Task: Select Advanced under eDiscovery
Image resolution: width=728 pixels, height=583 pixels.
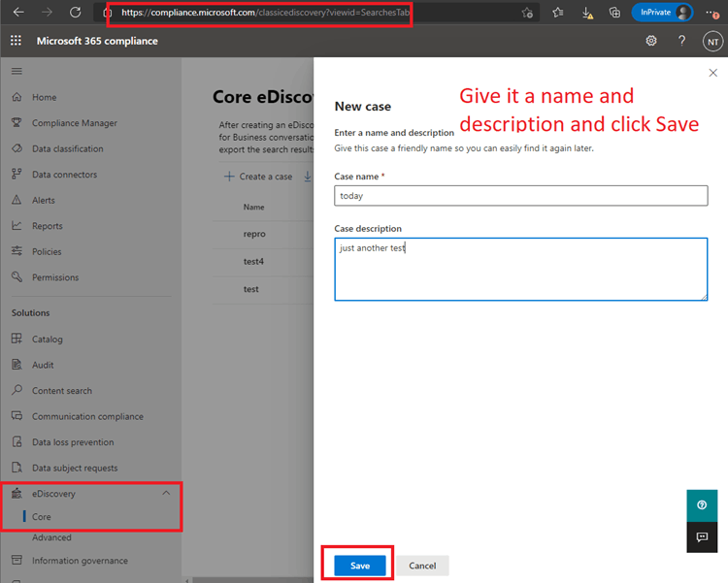Action: click(x=51, y=537)
